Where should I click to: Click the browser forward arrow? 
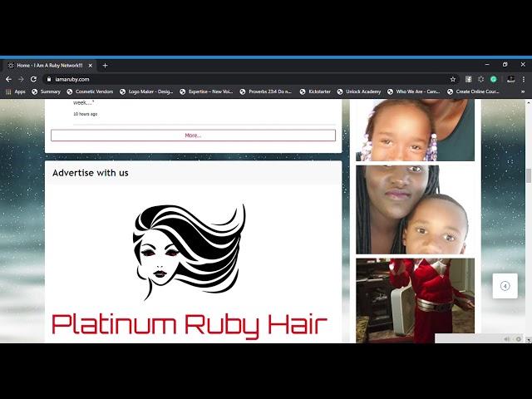(x=21, y=79)
